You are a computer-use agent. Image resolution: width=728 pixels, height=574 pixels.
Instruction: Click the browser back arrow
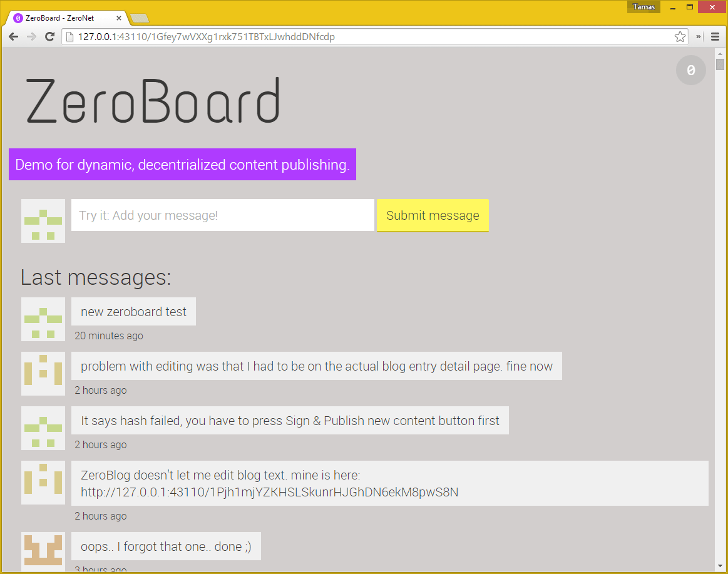(14, 37)
